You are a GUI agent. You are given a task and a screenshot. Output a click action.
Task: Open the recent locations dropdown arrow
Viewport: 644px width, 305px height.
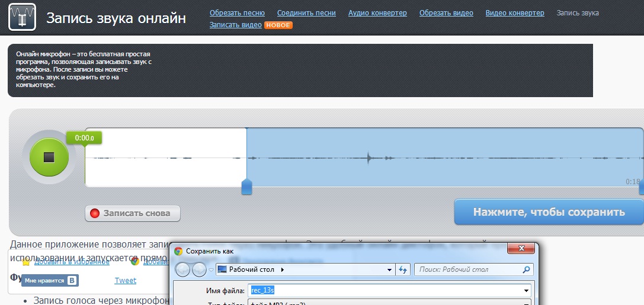[x=211, y=270]
